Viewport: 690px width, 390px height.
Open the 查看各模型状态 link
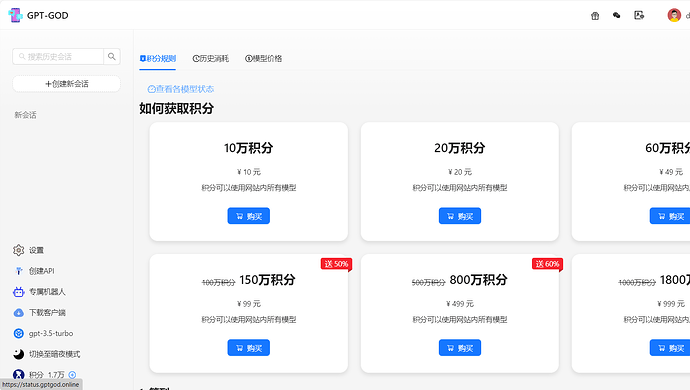click(181, 89)
